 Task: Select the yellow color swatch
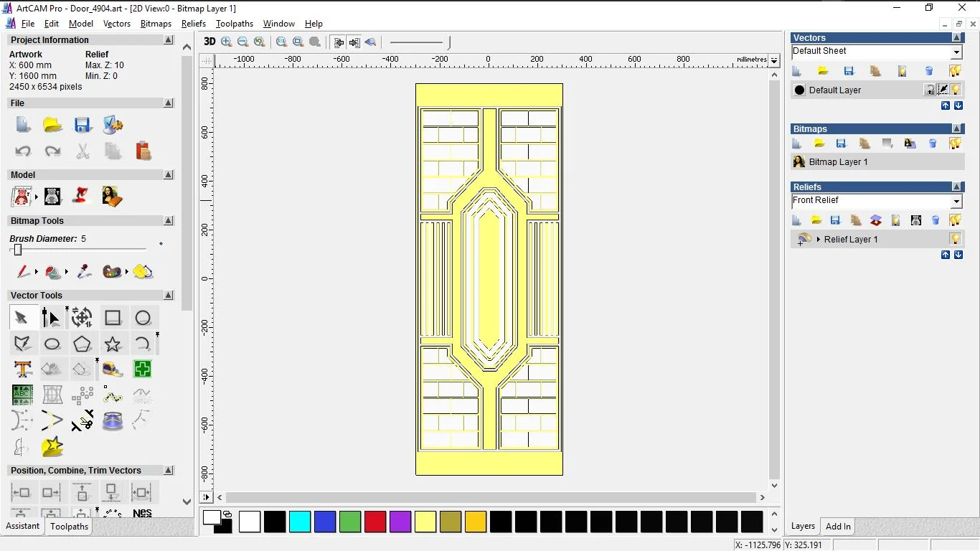point(425,522)
